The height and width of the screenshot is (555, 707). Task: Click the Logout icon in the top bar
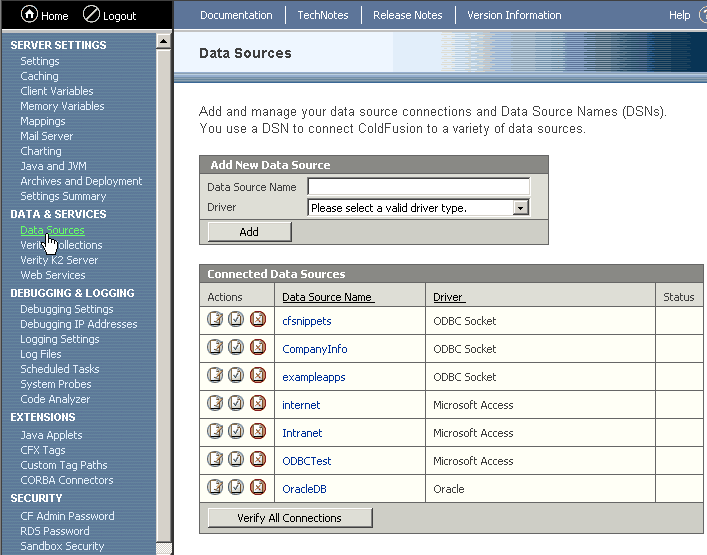91,15
